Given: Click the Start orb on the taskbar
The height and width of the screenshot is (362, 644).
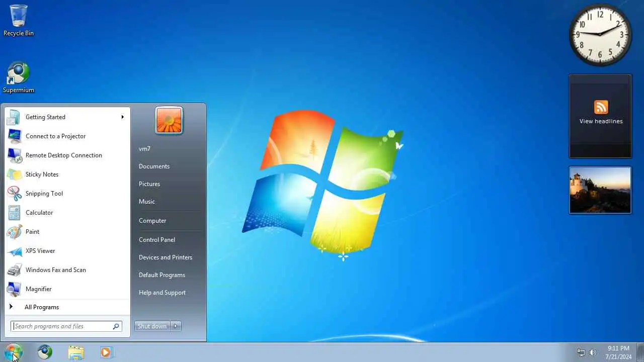Looking at the screenshot, I should coord(14,352).
